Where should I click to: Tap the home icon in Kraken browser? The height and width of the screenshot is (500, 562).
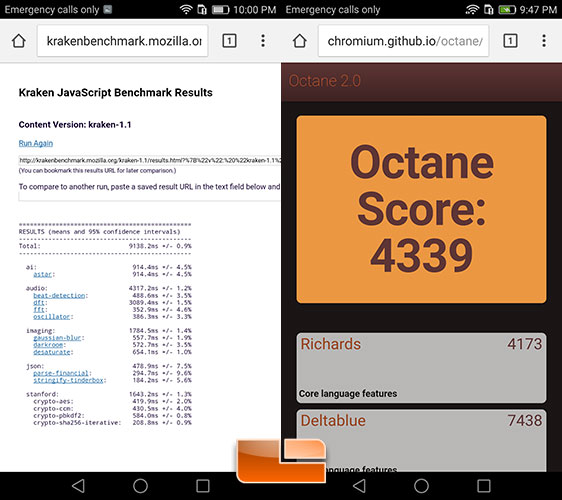coord(19,41)
